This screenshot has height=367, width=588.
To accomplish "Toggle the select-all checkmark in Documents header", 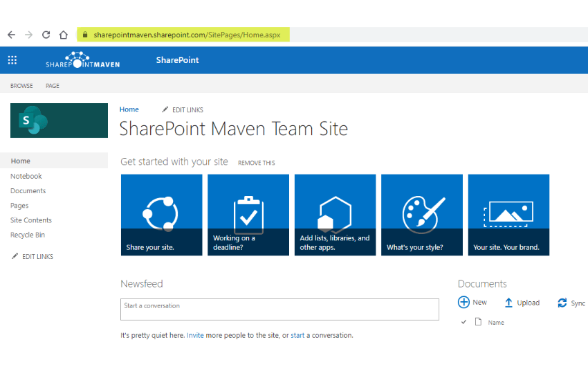I will (x=464, y=322).
